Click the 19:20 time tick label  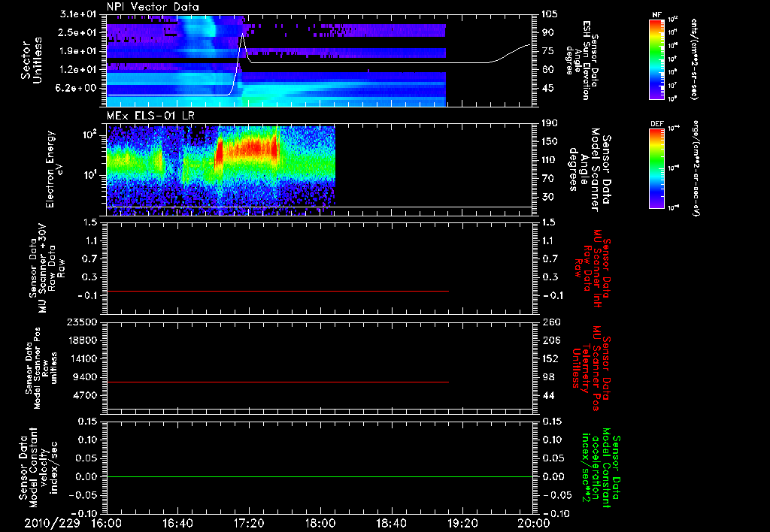[462, 523]
